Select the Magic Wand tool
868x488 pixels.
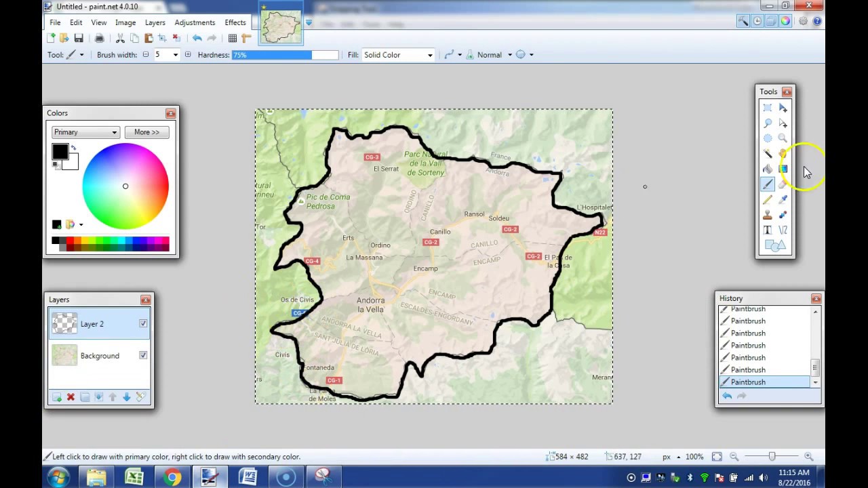coord(767,154)
